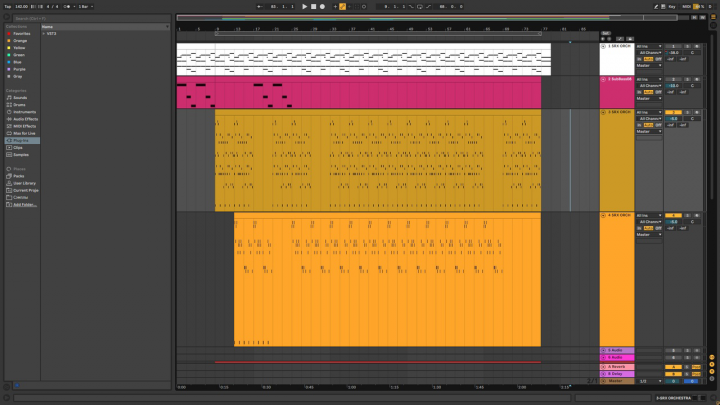This screenshot has width=720, height=405.
Task: Toggle the Loop switch icon
Action: (x=420, y=6)
